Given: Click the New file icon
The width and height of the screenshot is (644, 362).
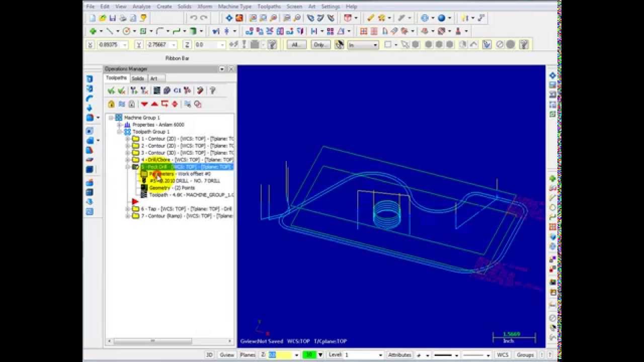Looking at the screenshot, I should pyautogui.click(x=93, y=18).
